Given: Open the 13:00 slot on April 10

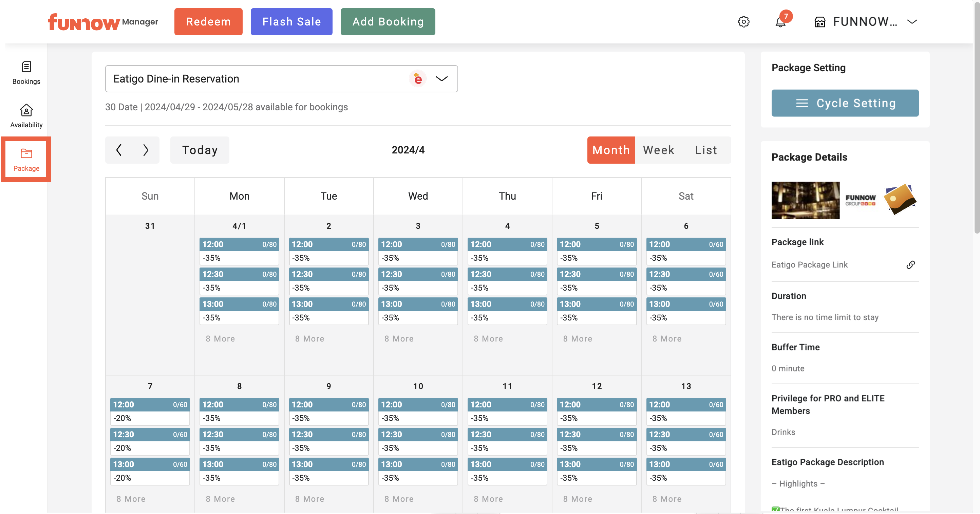Looking at the screenshot, I should 418,471.
